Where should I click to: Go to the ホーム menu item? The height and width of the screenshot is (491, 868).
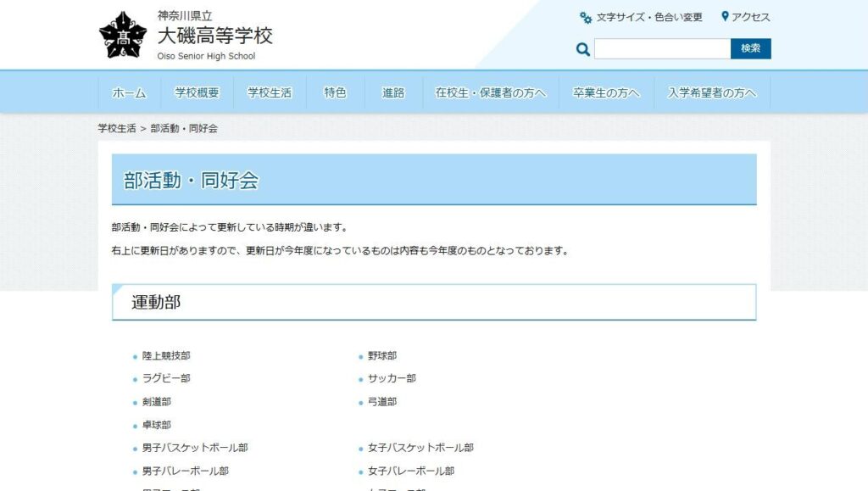(129, 93)
